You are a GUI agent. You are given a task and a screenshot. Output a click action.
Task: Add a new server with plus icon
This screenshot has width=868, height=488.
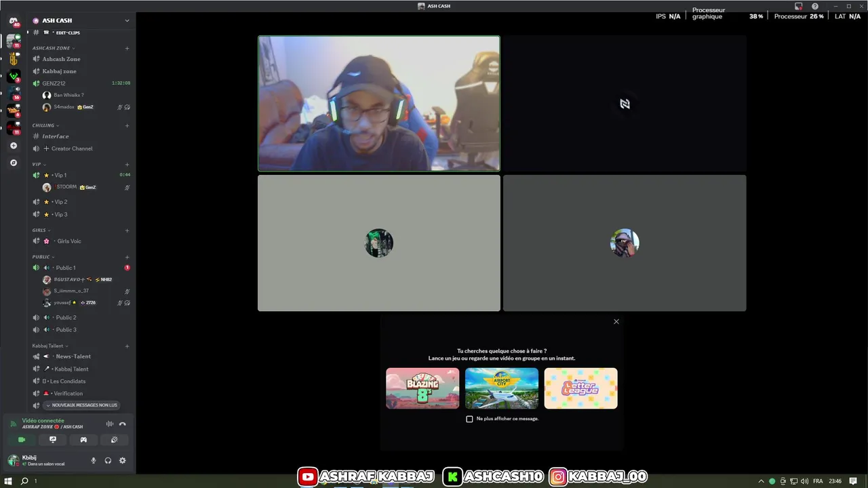click(x=13, y=146)
